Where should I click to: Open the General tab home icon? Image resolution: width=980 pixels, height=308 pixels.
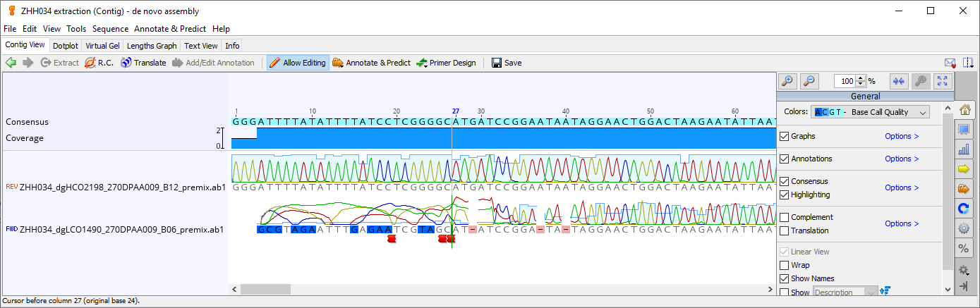(964, 109)
